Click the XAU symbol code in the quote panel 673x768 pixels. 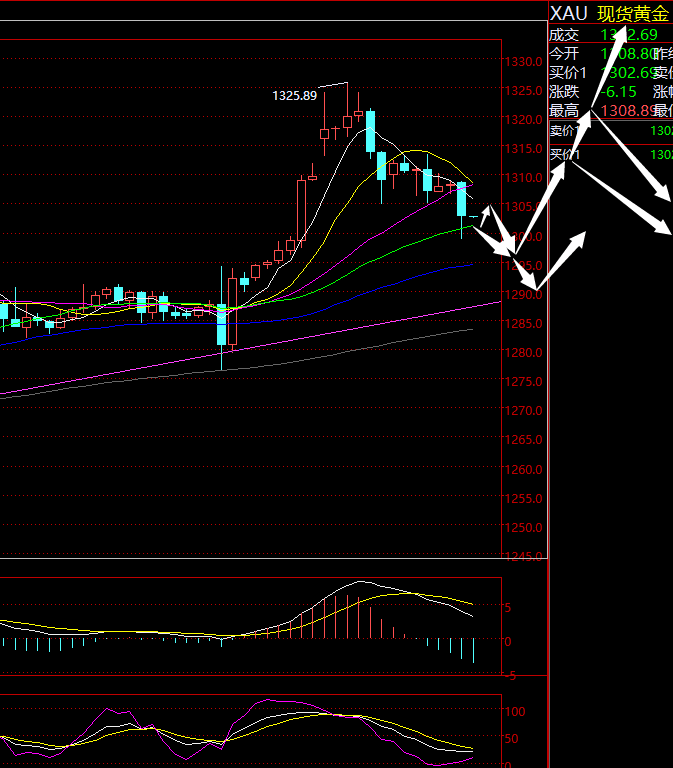pyautogui.click(x=568, y=14)
